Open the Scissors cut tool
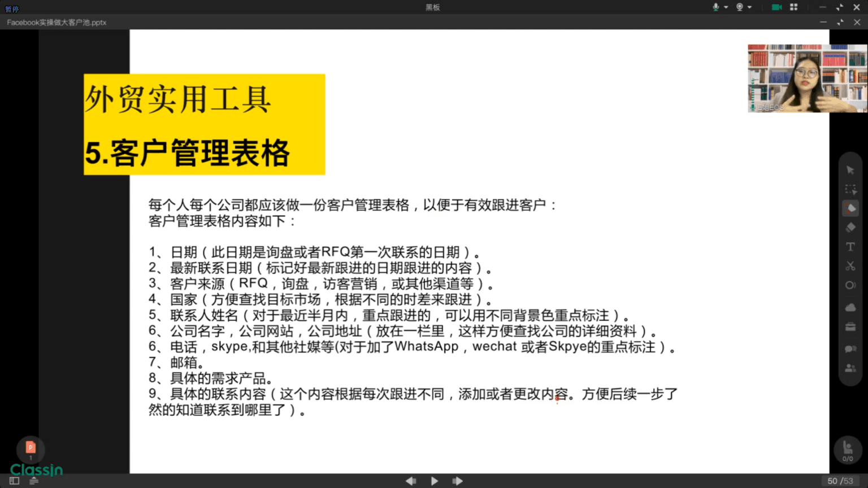 coord(850,265)
